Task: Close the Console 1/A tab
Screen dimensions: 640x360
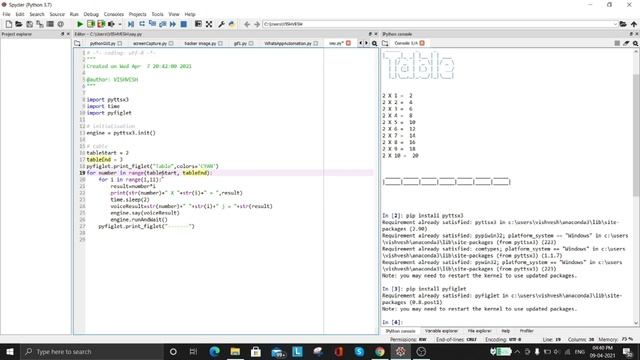Action: (422, 43)
